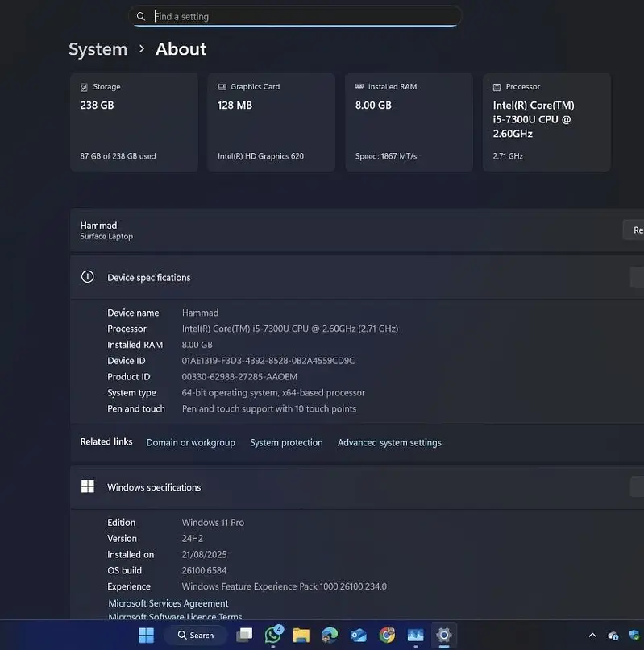Open the Storage info card
Screen dimensions: 644x650
tap(134, 122)
